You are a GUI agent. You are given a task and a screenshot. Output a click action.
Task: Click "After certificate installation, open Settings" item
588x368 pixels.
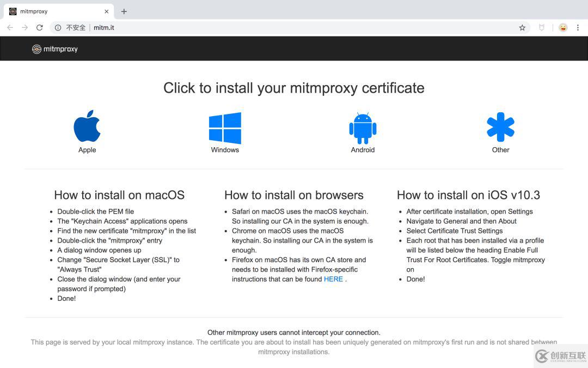(469, 212)
